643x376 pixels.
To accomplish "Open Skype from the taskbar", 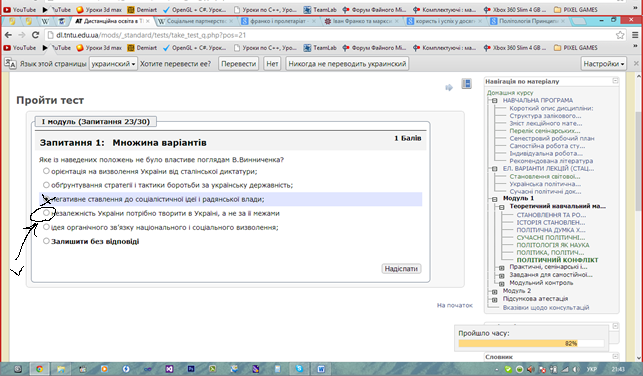I will pos(299,369).
